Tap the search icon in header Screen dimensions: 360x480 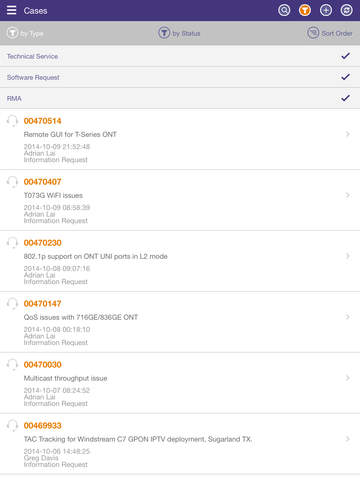[284, 10]
